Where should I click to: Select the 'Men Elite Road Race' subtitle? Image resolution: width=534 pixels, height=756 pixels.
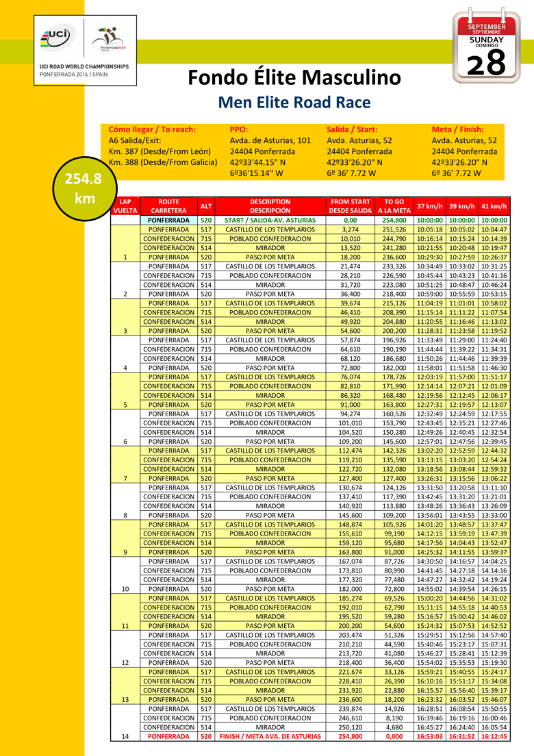[294, 102]
